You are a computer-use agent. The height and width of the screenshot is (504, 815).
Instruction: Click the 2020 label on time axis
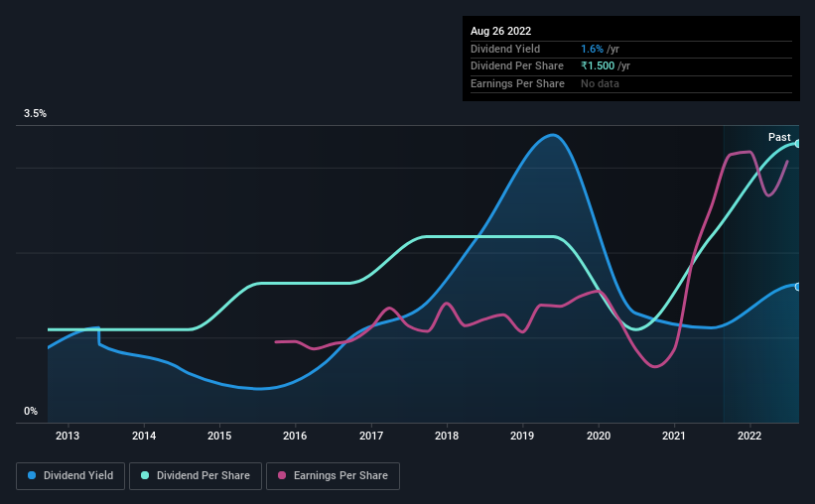[x=599, y=436]
